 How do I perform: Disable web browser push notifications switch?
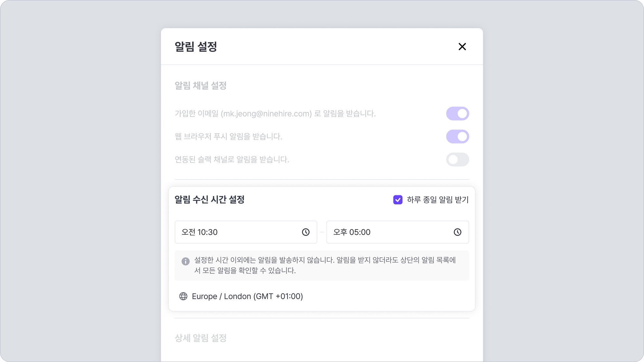(457, 136)
